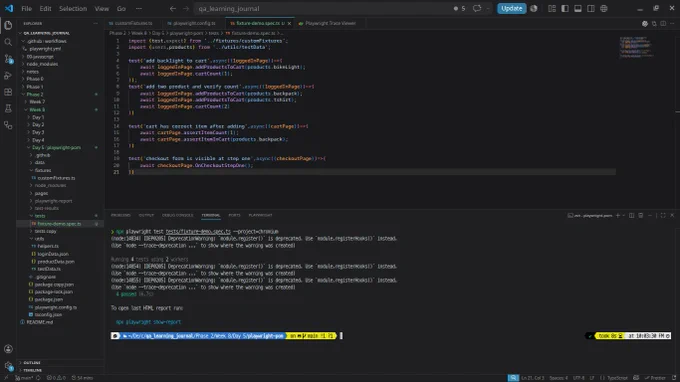Open Source Control view in activity bar

click(8, 59)
